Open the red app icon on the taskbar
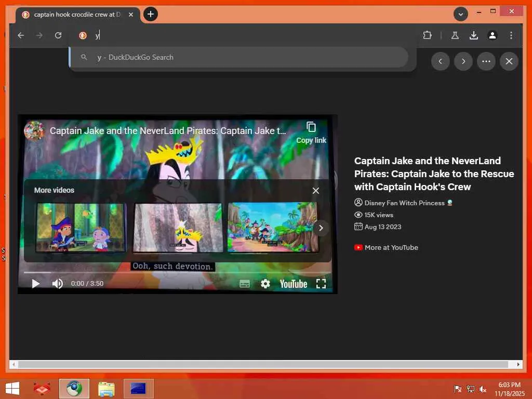Image resolution: width=532 pixels, height=399 pixels. [x=42, y=389]
